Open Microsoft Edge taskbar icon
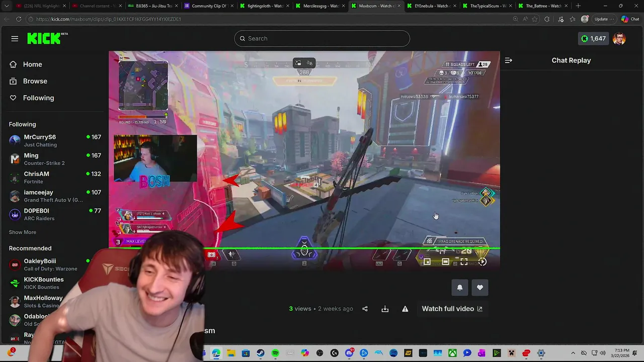The width and height of the screenshot is (644, 362). pos(216,353)
